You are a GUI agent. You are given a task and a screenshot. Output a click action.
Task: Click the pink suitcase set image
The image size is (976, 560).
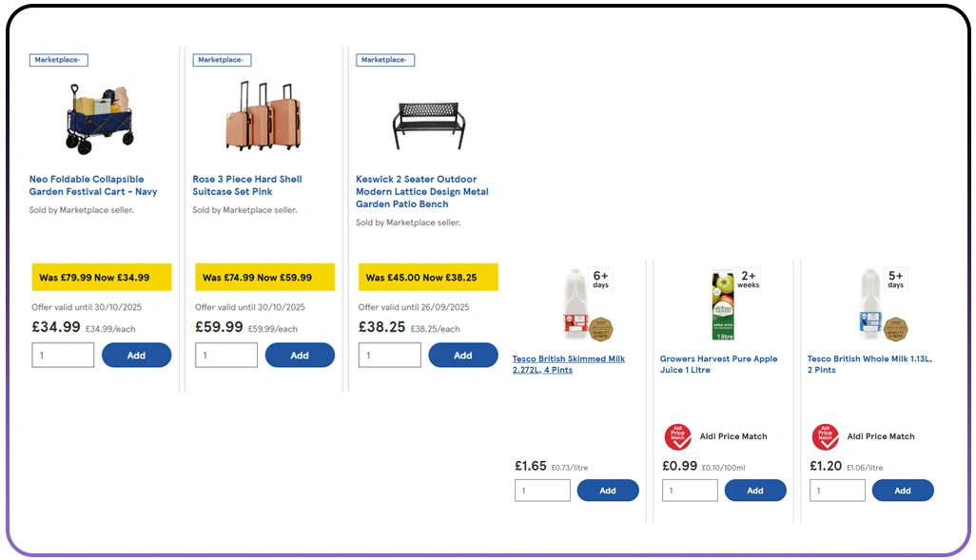tap(262, 116)
